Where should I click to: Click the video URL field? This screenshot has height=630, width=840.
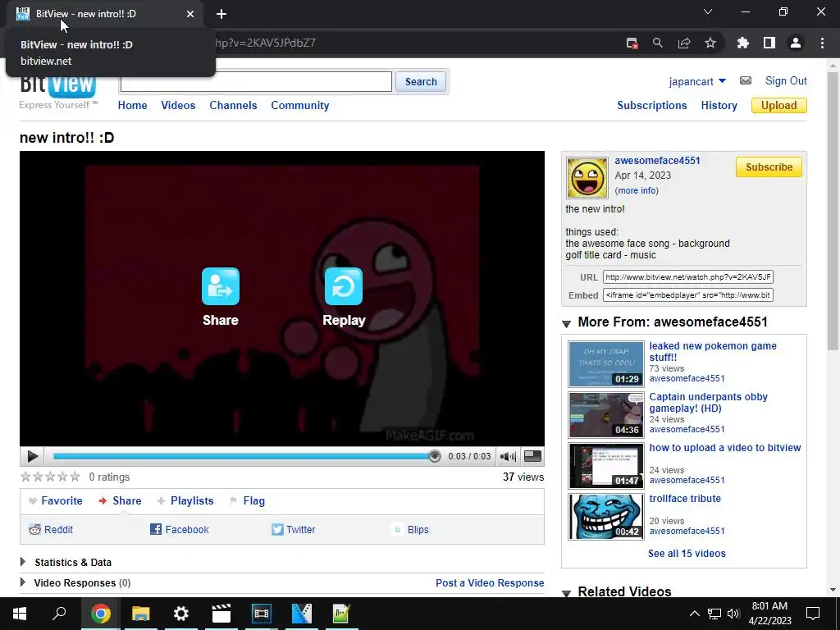click(688, 277)
